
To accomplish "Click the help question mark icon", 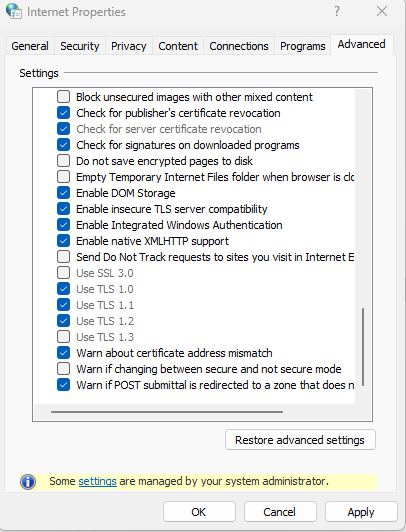I will [336, 11].
